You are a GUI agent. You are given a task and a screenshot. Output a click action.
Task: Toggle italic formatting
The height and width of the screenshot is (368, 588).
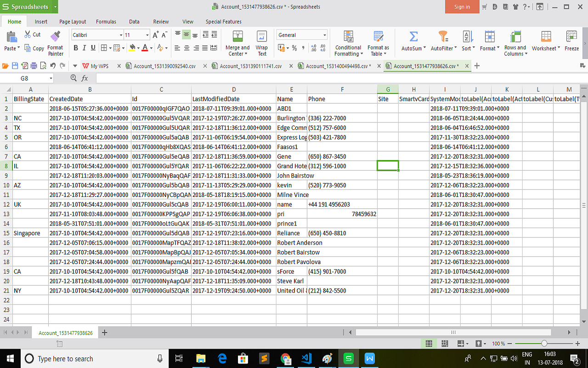[x=84, y=48]
